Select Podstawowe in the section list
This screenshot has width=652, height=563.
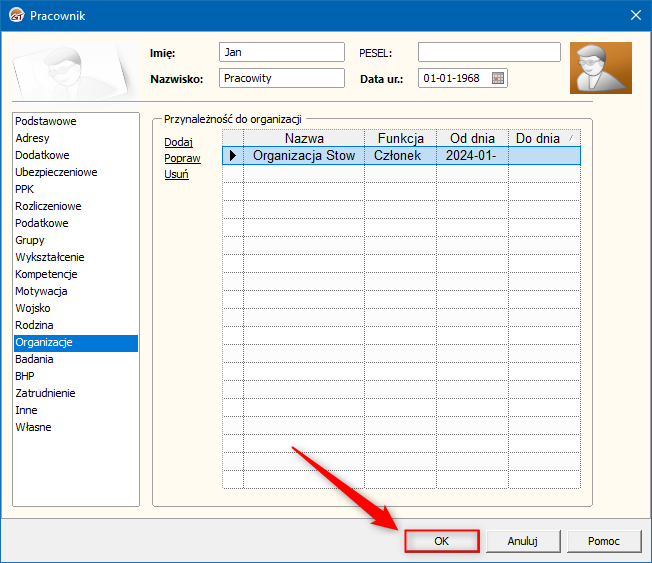point(46,121)
